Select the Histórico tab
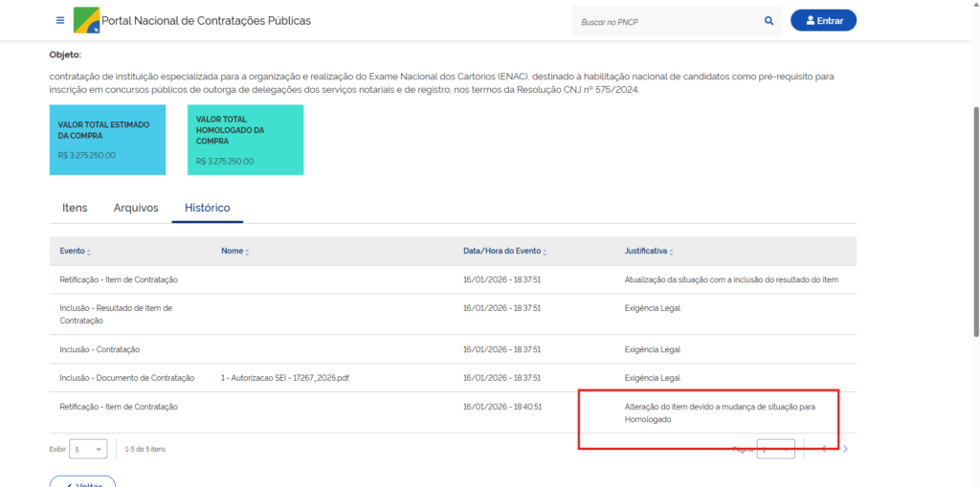Viewport: 980px width, 487px height. pyautogui.click(x=207, y=208)
